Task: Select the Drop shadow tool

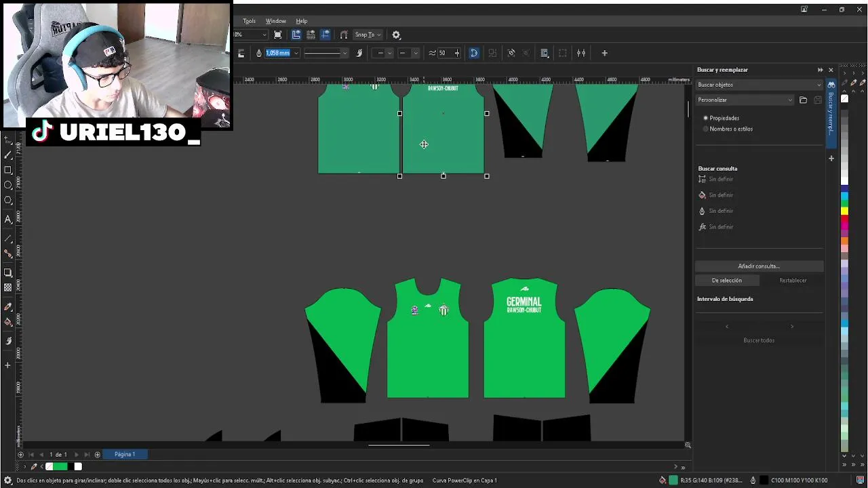Action: coord(8,272)
